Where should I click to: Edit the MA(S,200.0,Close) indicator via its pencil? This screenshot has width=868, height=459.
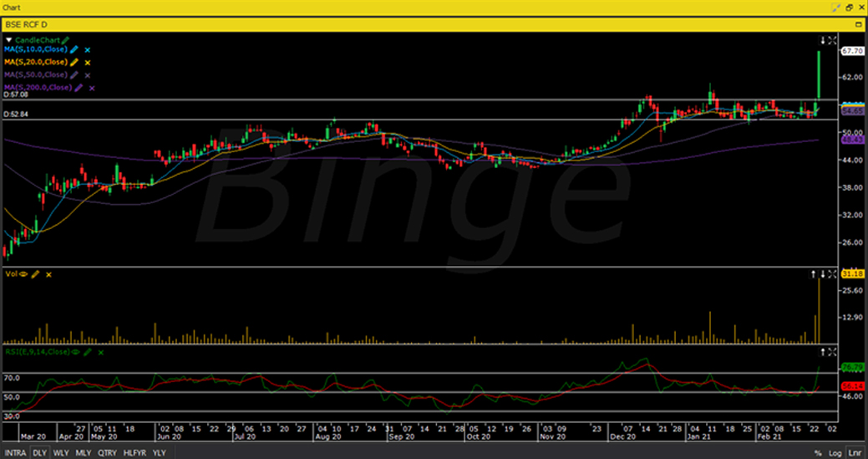[79, 88]
